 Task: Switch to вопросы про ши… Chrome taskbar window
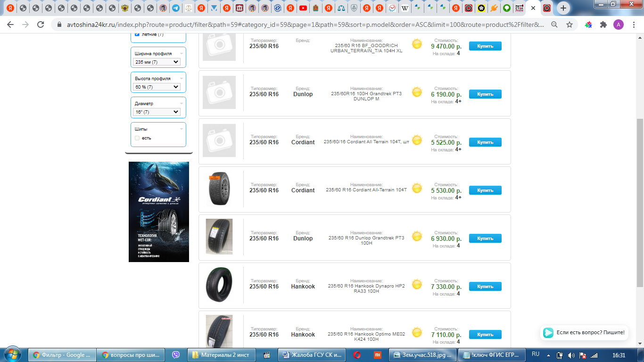tap(131, 355)
